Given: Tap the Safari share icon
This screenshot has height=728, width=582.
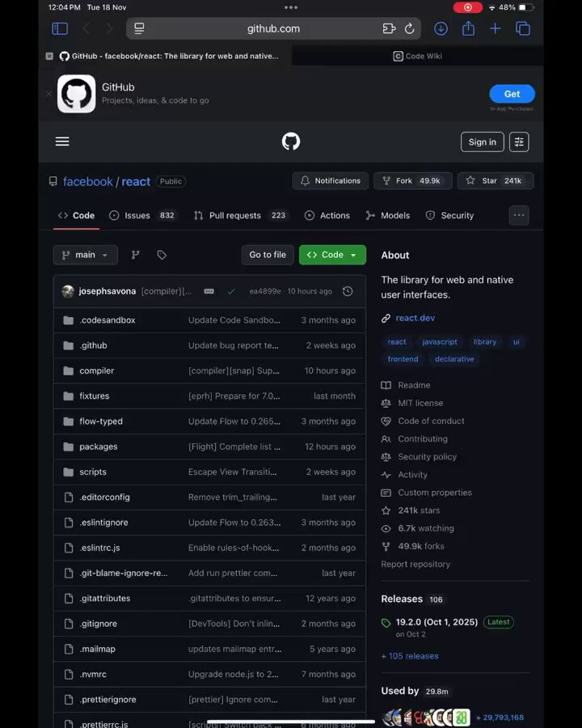Looking at the screenshot, I should (468, 29).
